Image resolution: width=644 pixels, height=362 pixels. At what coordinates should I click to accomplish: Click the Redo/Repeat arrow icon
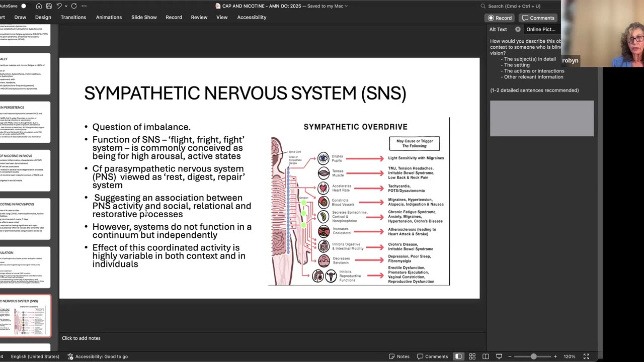click(x=74, y=6)
